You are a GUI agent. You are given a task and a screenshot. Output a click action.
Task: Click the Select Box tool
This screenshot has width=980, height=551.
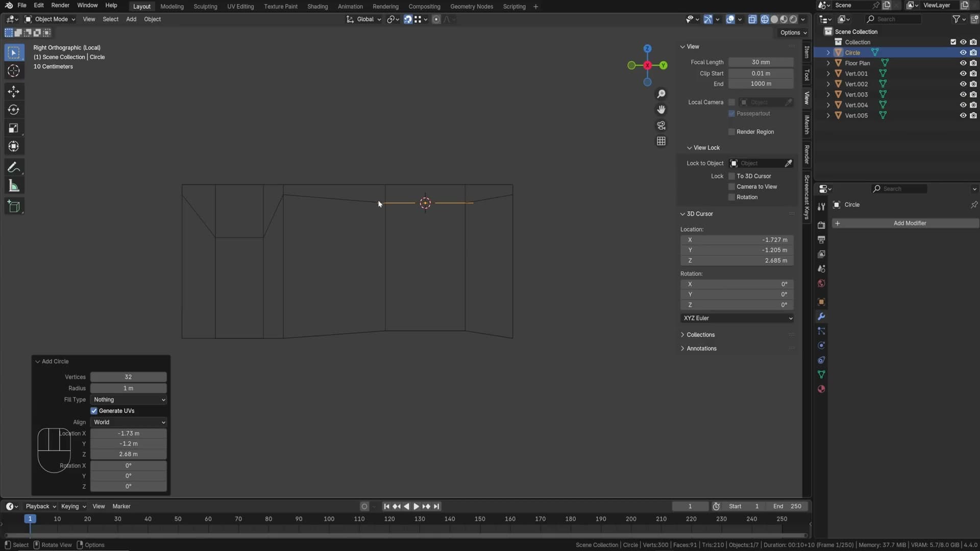pyautogui.click(x=14, y=53)
